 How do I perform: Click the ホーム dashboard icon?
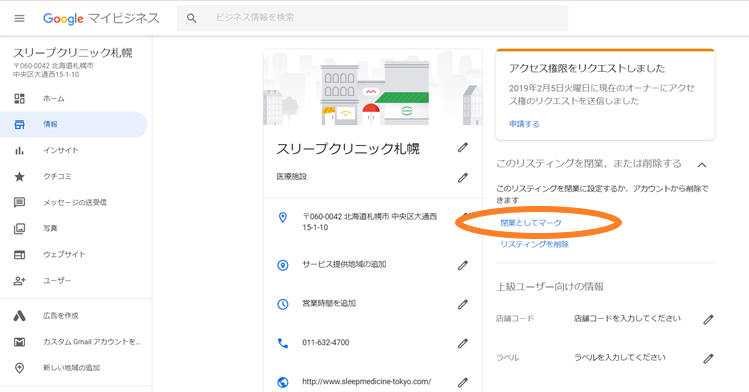(x=20, y=98)
